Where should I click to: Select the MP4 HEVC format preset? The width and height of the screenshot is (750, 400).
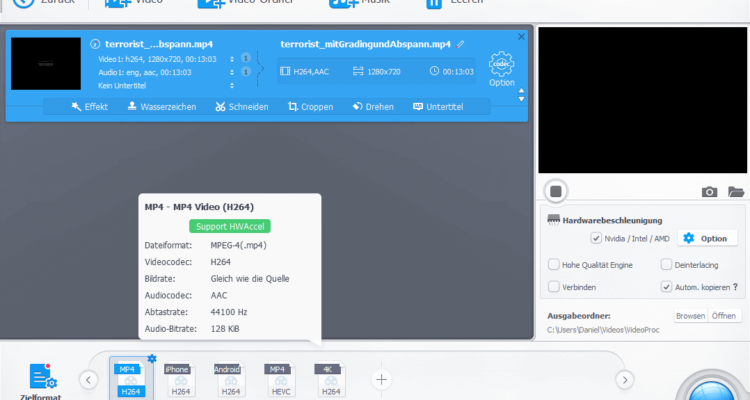(279, 379)
